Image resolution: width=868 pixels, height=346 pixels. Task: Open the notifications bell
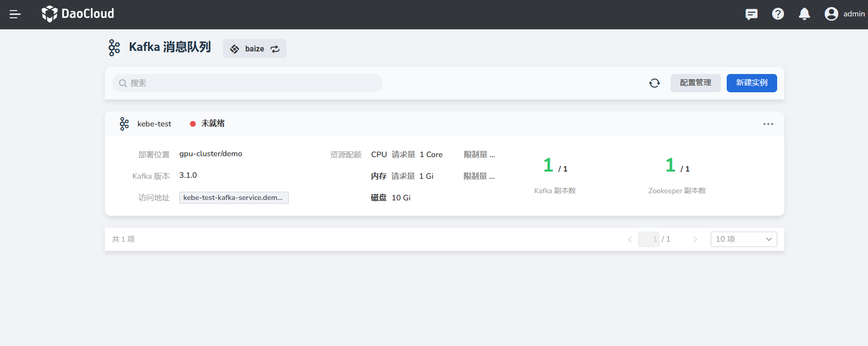tap(804, 14)
